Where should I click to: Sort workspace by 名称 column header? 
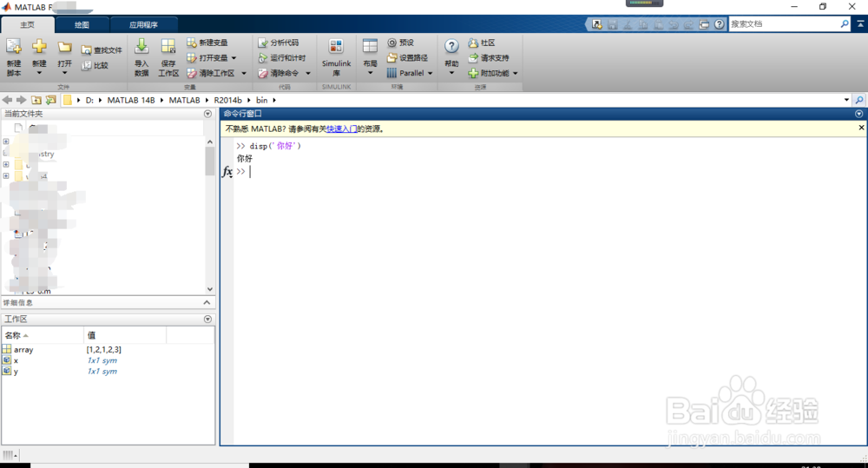(x=43, y=335)
